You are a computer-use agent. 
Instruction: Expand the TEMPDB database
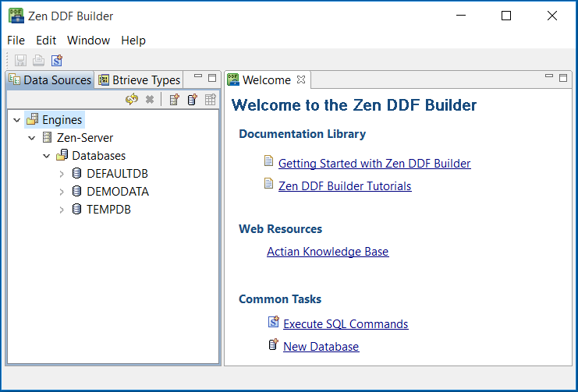[62, 210]
